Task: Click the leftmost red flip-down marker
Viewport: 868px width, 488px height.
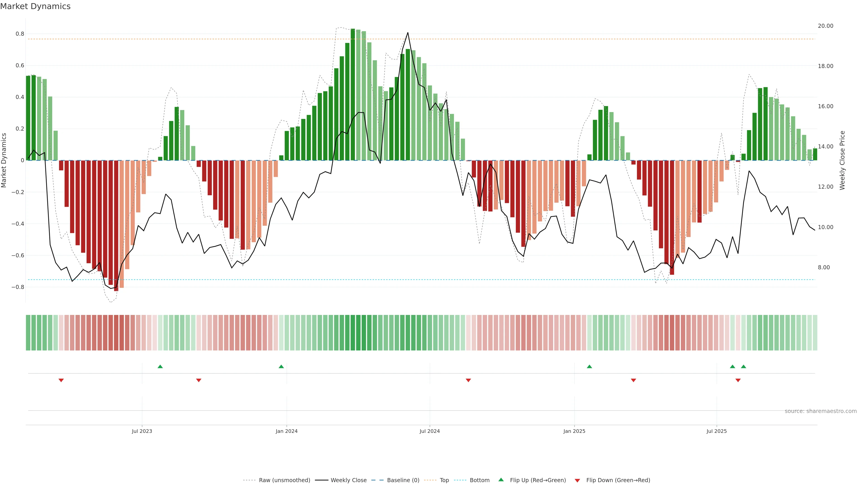Action: click(61, 380)
